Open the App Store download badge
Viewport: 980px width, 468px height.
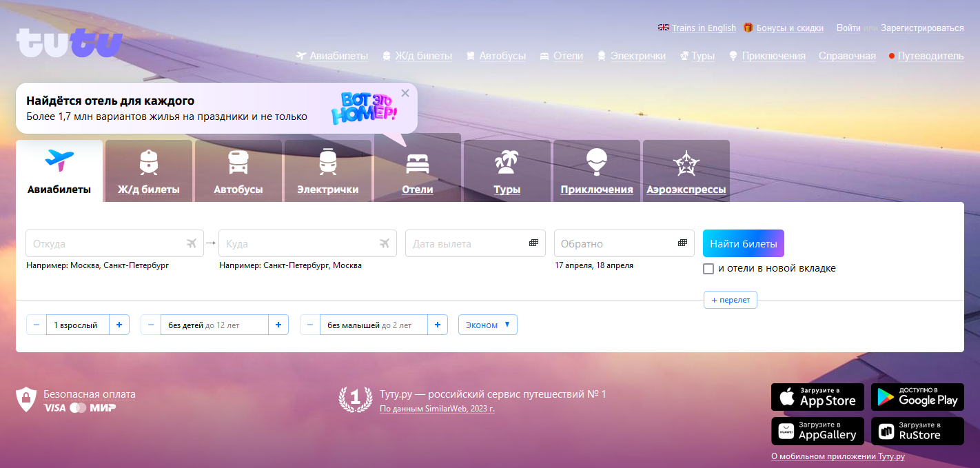[817, 397]
